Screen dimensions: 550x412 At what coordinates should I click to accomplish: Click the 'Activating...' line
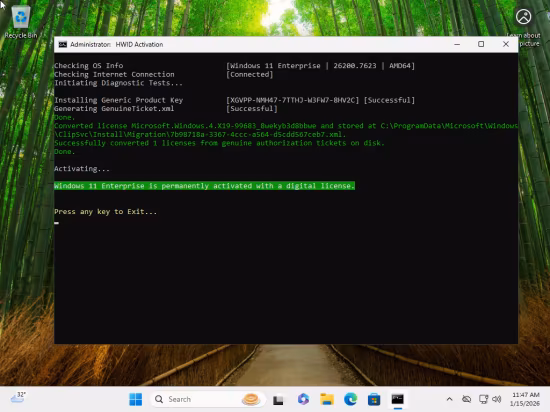[82, 169]
